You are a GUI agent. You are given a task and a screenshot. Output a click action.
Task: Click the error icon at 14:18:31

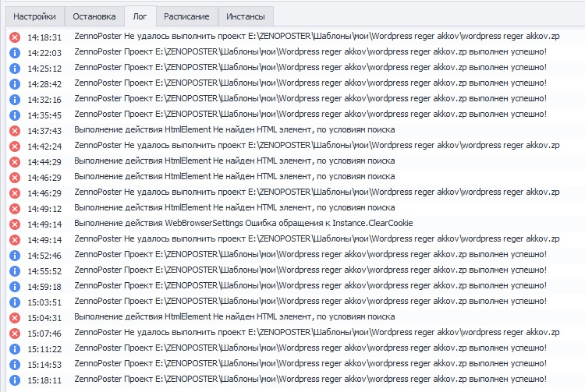click(15, 37)
